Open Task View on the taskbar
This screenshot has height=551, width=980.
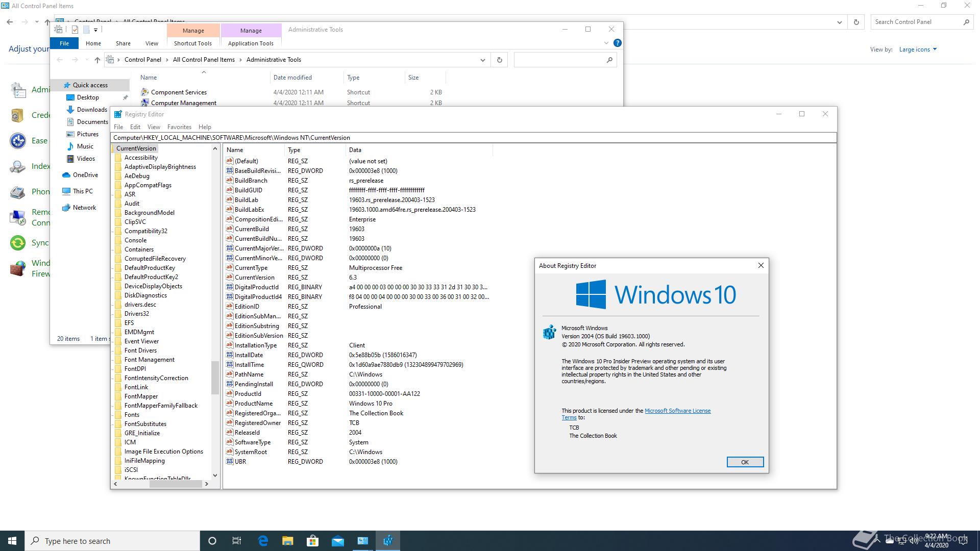[236, 541]
